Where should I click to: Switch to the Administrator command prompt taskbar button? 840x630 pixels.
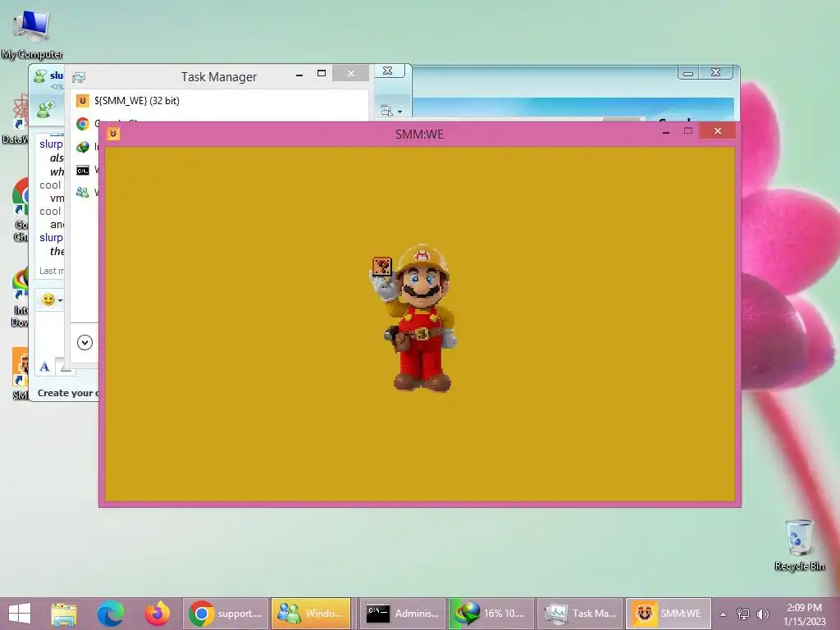coord(402,614)
